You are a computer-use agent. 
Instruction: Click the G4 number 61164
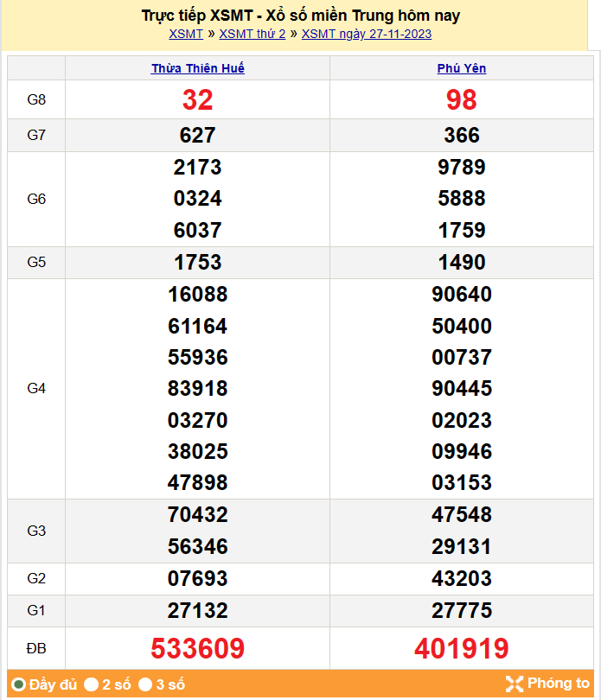197,327
